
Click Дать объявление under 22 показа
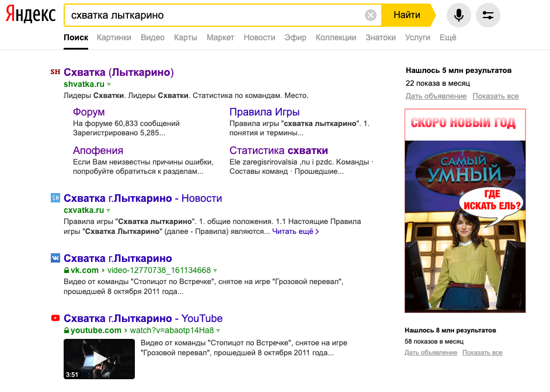click(x=436, y=96)
